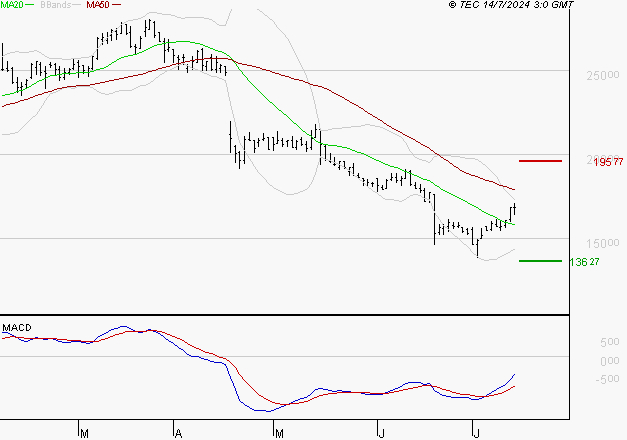The height and width of the screenshot is (440, 627).
Task: Click the MACD 000 axis label
Action: [609, 361]
